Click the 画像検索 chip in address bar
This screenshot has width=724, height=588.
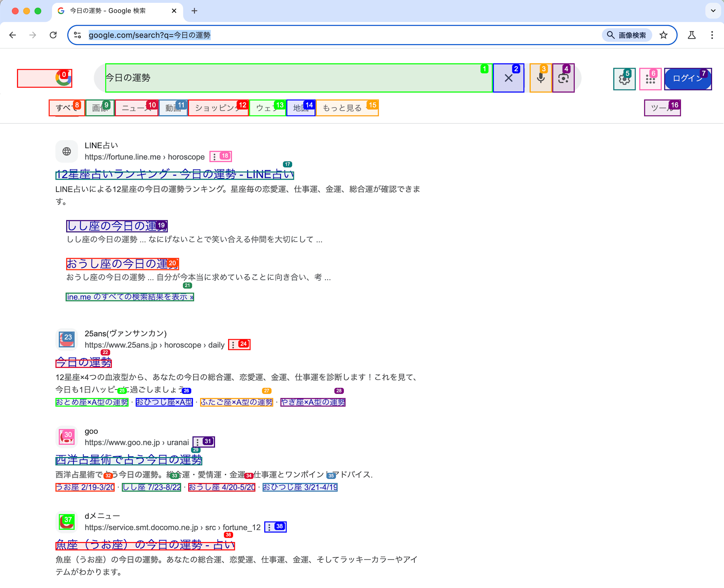pos(627,35)
